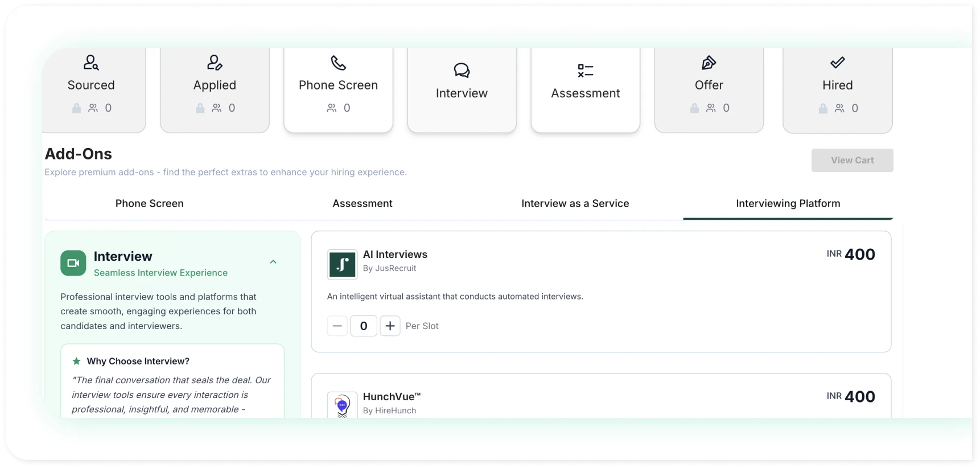Click the Why Choose Interview? heading
Screen dimensions: 980x468
138,361
